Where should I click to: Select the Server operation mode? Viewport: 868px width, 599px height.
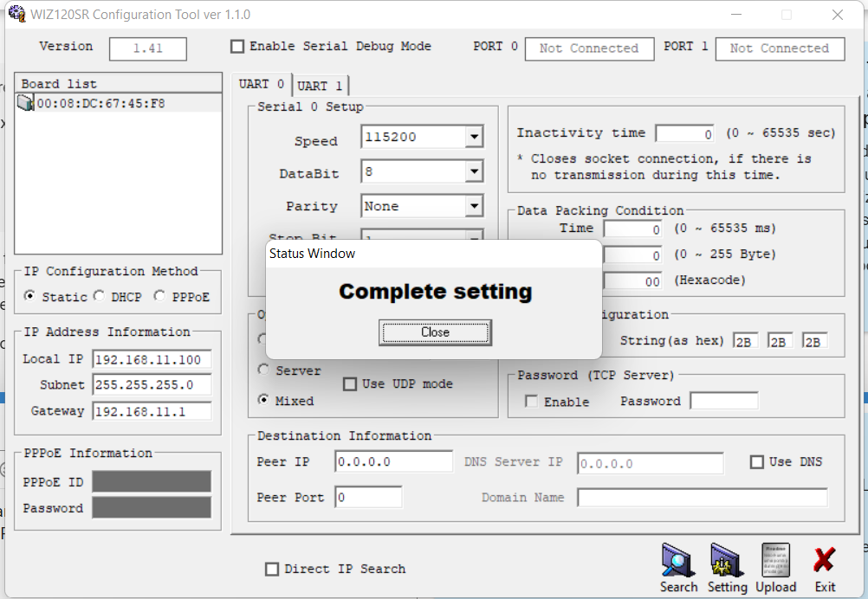[263, 370]
